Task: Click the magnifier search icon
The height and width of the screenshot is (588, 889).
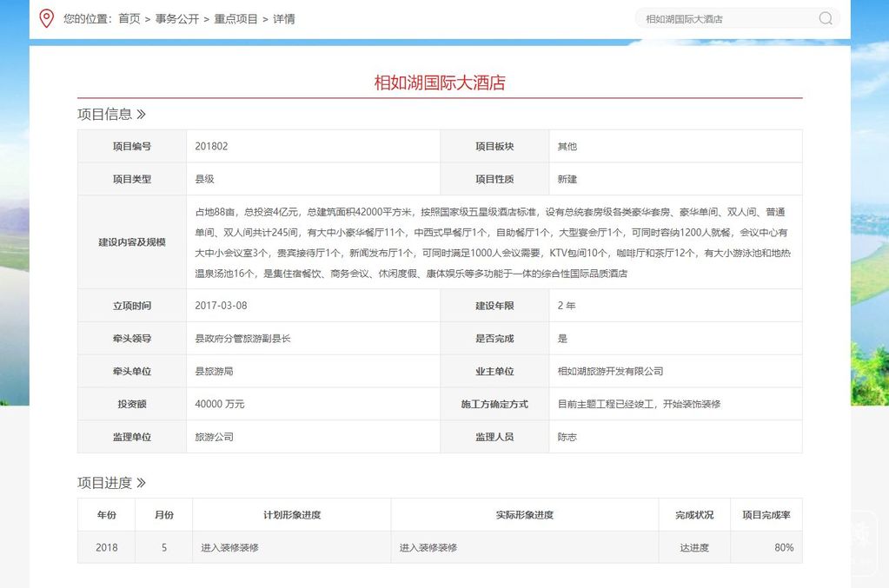Action: [826, 18]
